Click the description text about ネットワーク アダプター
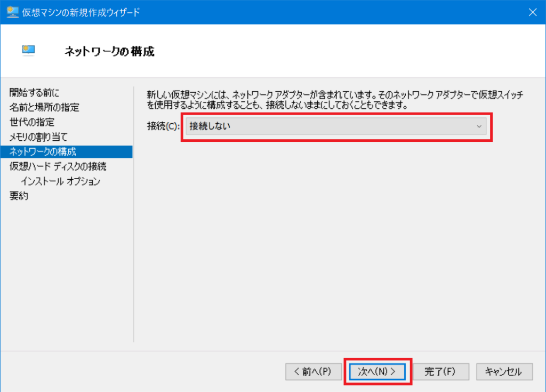 [335, 100]
